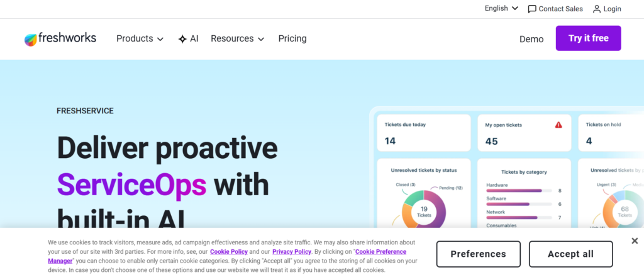Open the Pricing page
This screenshot has width=644, height=279.
click(x=292, y=39)
